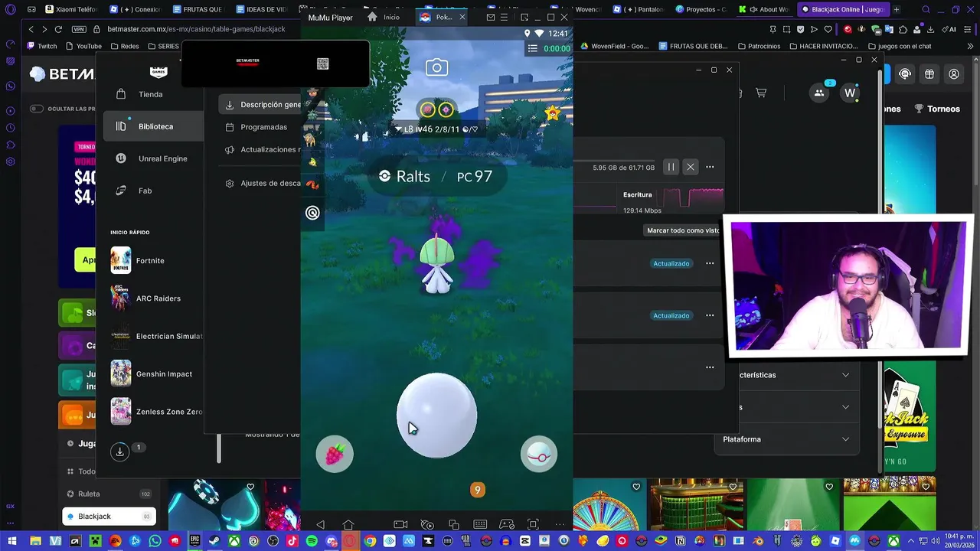This screenshot has height=551, width=980.
Task: Start MuMu screen recording
Action: (x=400, y=524)
